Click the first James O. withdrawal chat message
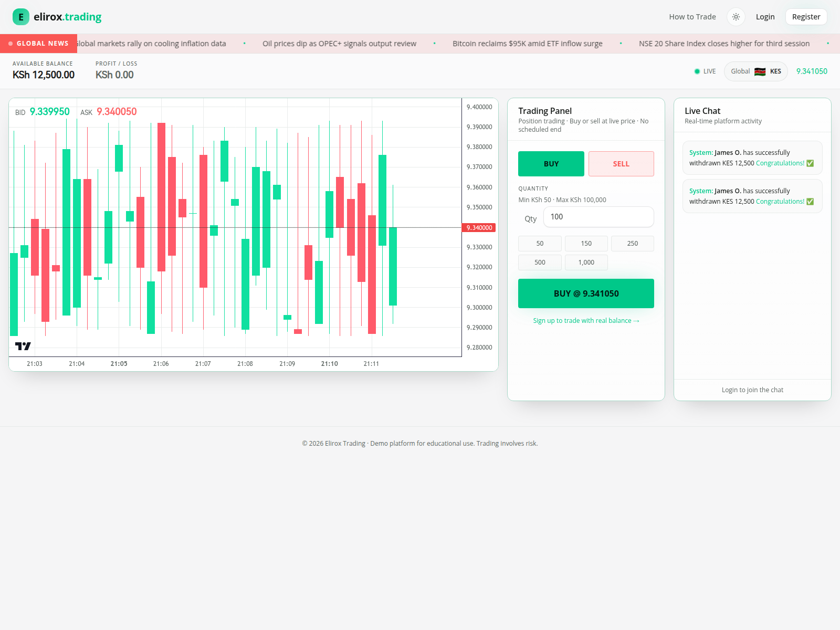840x630 pixels. [752, 158]
